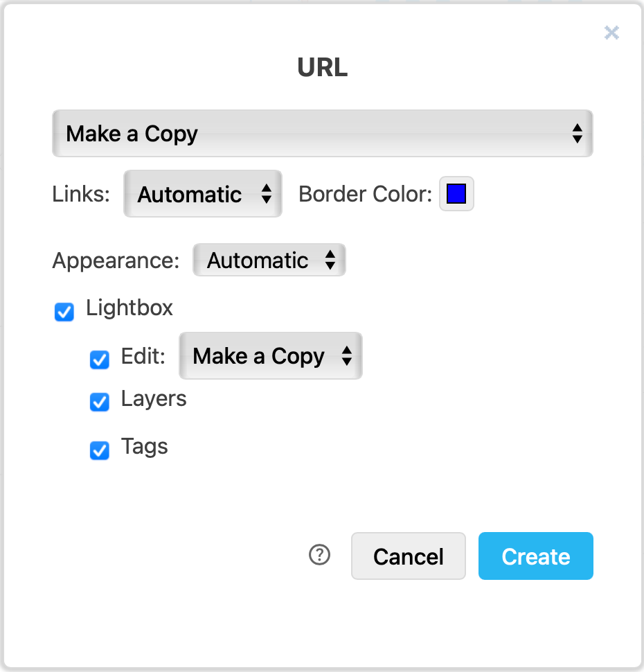Click the double-arrow icon beside Links
644x672 pixels.
coord(267,194)
